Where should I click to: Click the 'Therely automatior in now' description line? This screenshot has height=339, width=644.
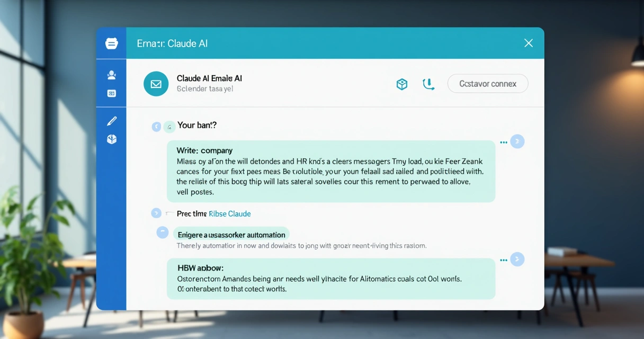(x=301, y=246)
